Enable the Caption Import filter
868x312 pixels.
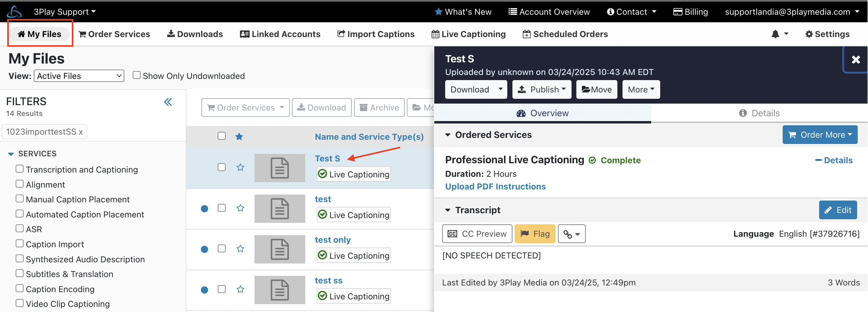(x=20, y=243)
